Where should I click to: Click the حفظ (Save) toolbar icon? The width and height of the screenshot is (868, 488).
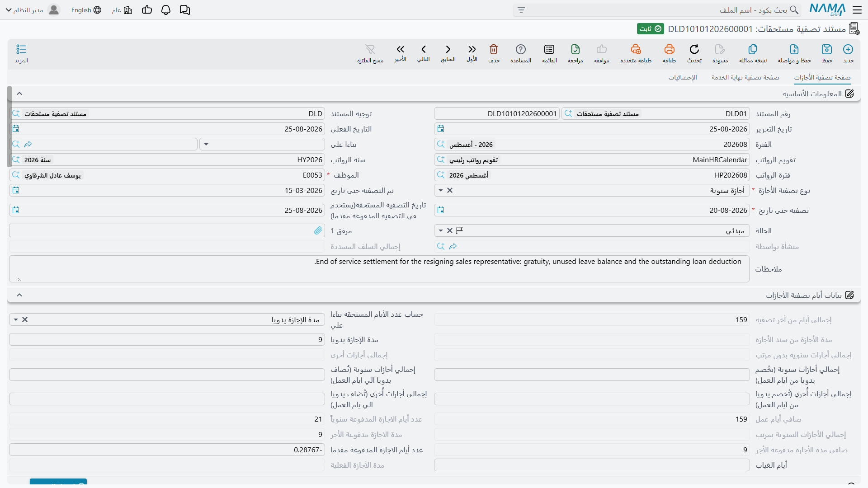coord(827,49)
